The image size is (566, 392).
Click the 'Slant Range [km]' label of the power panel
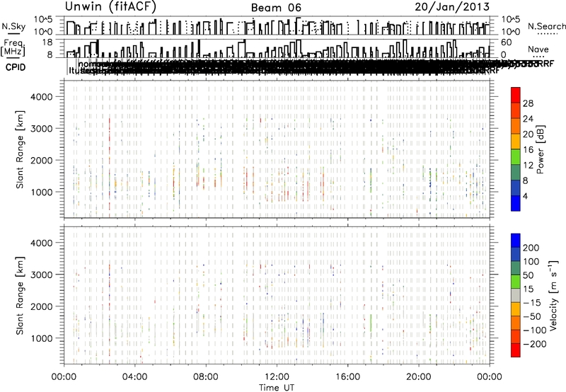pos(20,149)
